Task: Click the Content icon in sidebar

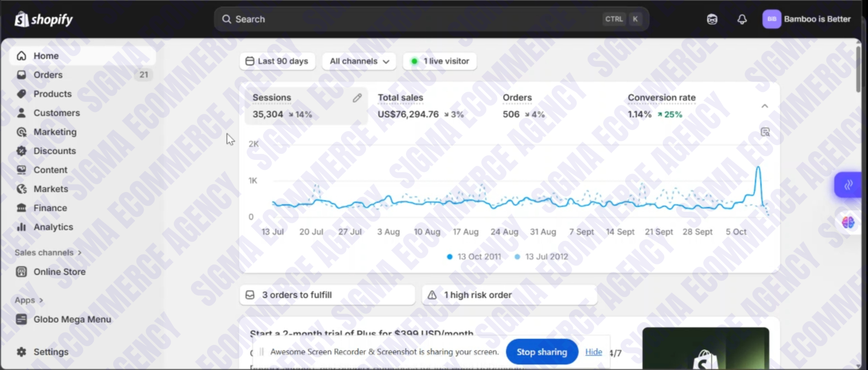Action: [21, 170]
